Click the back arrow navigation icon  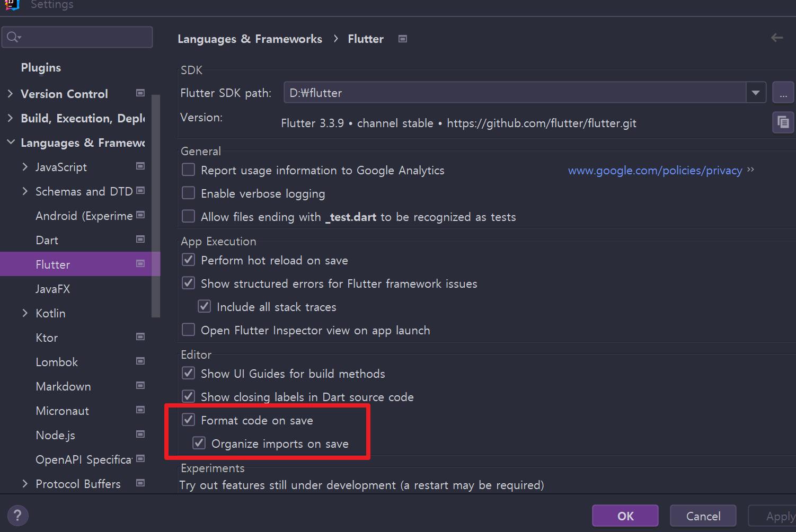click(x=777, y=38)
